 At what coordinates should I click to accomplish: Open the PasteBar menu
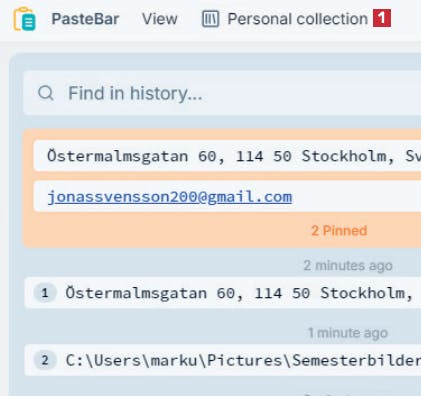click(x=85, y=19)
